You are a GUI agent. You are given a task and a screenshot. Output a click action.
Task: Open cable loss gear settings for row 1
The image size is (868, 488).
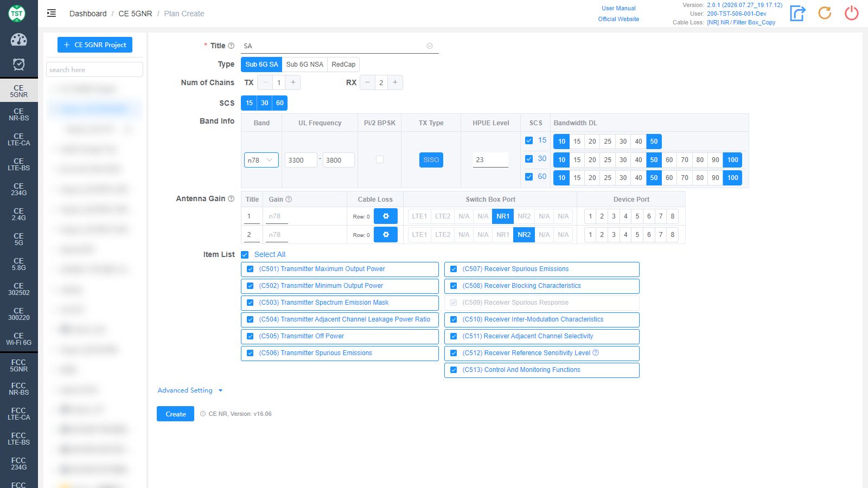pyautogui.click(x=386, y=216)
